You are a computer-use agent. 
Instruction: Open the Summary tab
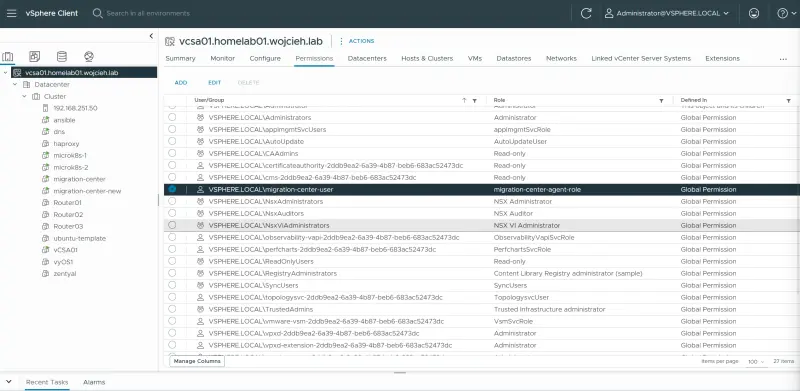[180, 59]
